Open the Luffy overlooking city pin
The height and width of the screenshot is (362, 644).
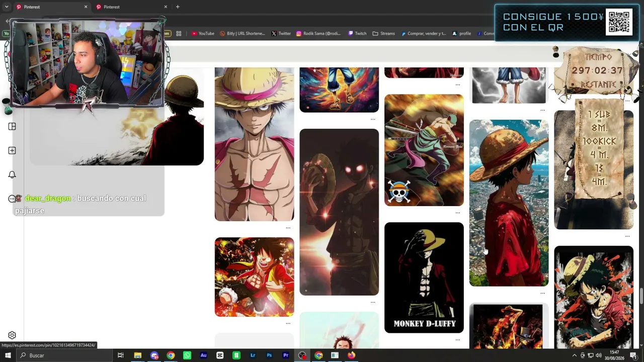coord(509,203)
